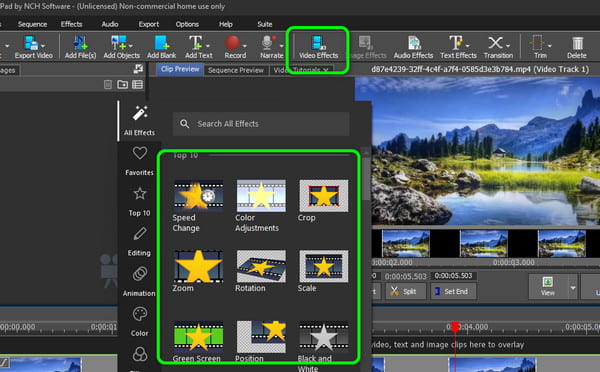Open the Editing effects category
Screen dimensions: 600x372
pyautogui.click(x=139, y=241)
